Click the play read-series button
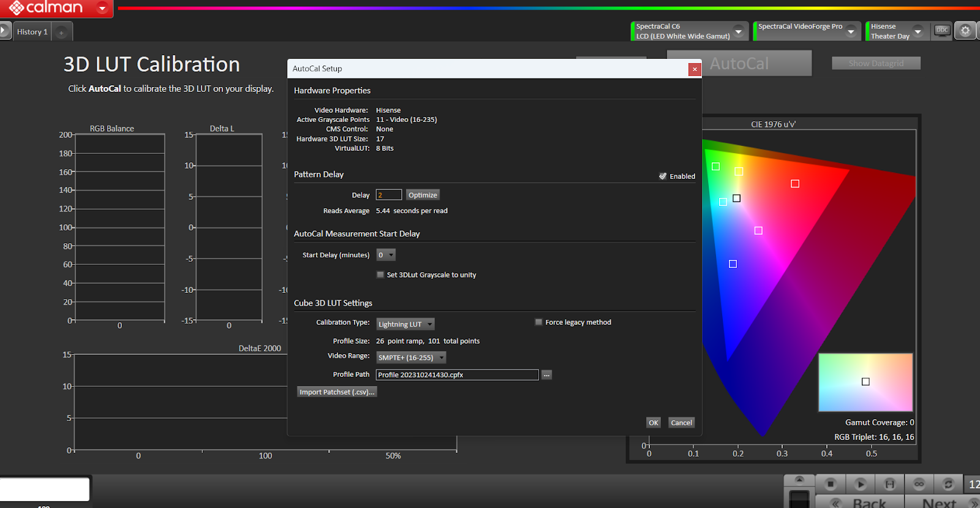 tap(861, 484)
